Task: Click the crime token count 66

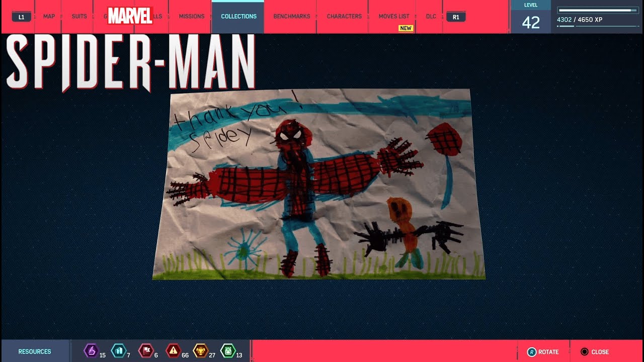Action: pyautogui.click(x=185, y=355)
